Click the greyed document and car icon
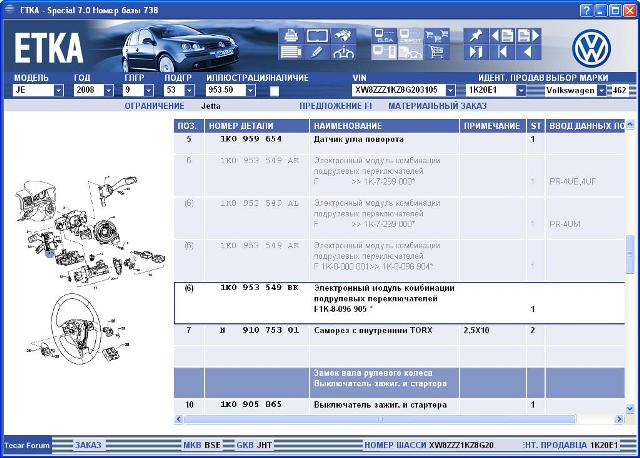 (x=410, y=52)
